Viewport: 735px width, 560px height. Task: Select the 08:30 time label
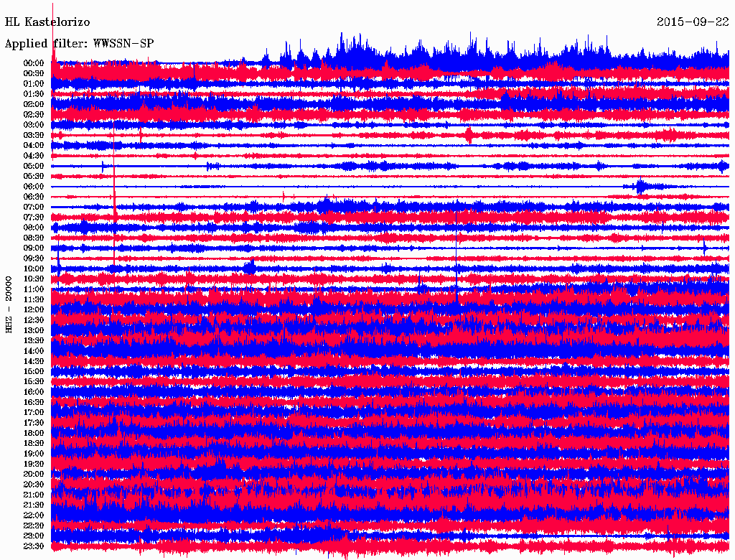click(34, 238)
